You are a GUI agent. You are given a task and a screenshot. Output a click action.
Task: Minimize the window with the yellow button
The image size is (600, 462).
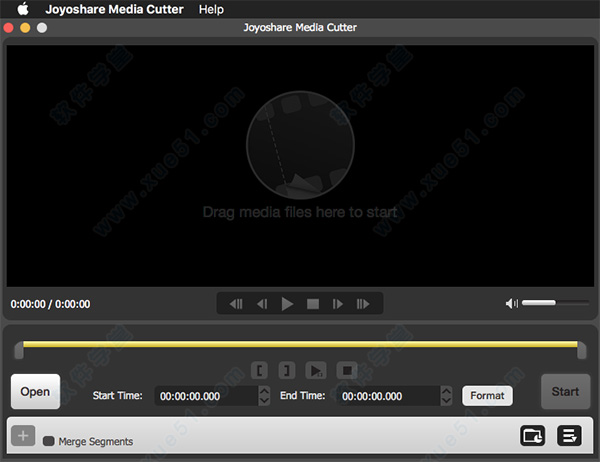click(x=25, y=28)
